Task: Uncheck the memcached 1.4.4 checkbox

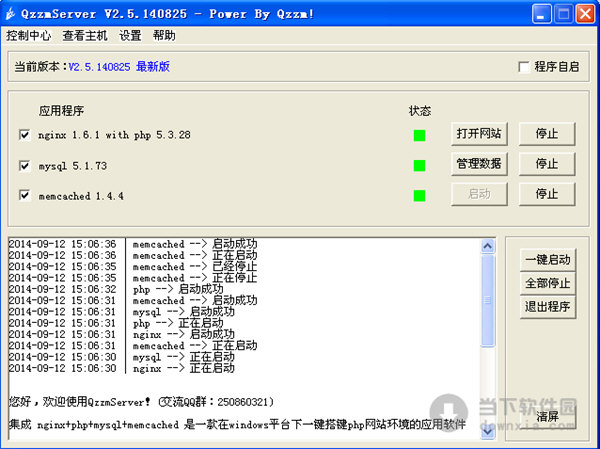Action: (24, 195)
